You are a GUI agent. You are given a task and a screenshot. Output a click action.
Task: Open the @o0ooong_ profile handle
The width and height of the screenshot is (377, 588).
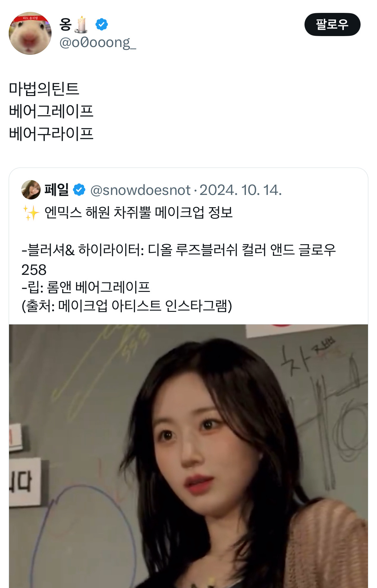98,43
